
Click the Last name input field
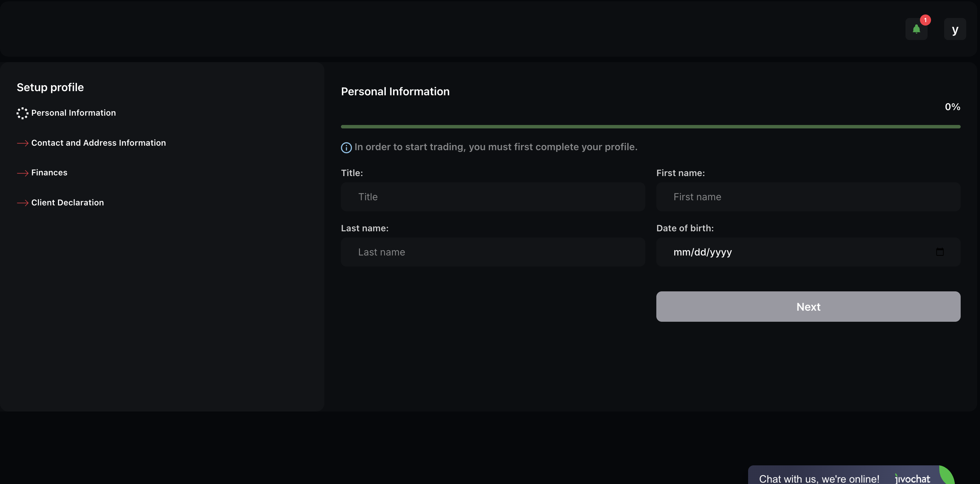pyautogui.click(x=493, y=252)
